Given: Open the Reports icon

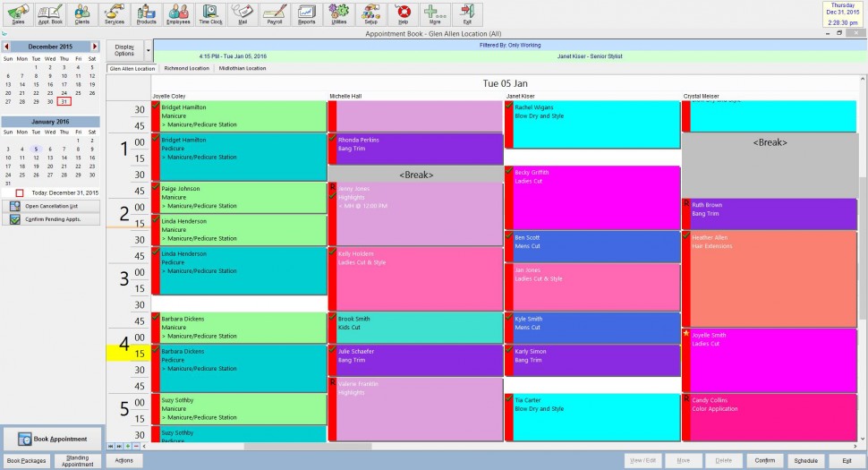Looking at the screenshot, I should coord(306,13).
